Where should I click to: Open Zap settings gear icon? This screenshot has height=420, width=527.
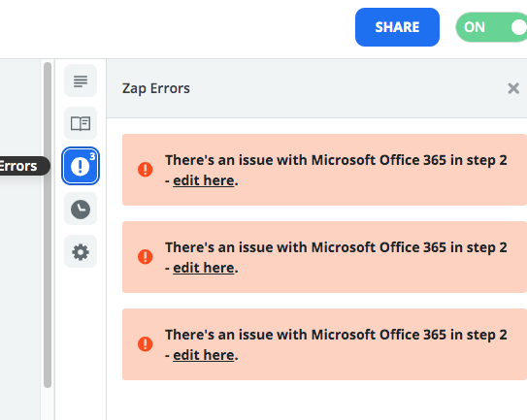81,251
